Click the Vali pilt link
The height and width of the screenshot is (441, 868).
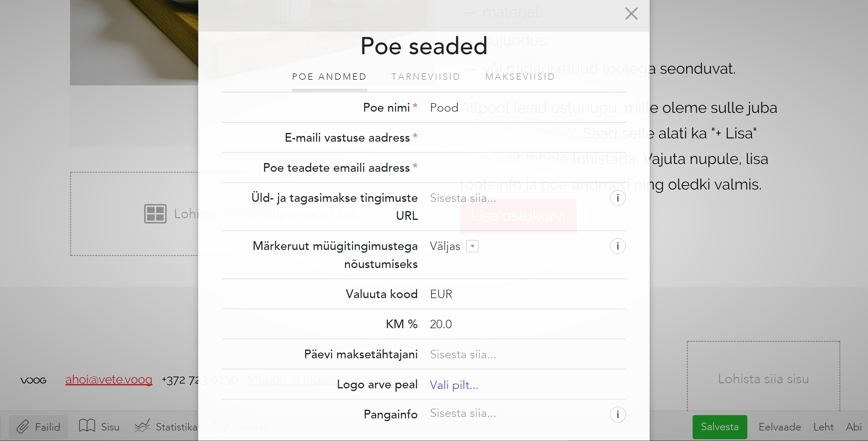(x=454, y=385)
